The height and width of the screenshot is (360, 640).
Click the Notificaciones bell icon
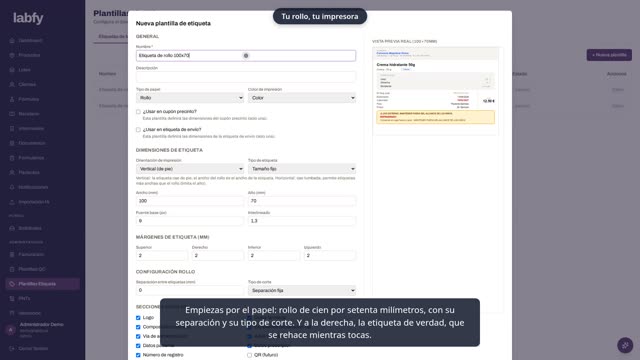(12, 187)
